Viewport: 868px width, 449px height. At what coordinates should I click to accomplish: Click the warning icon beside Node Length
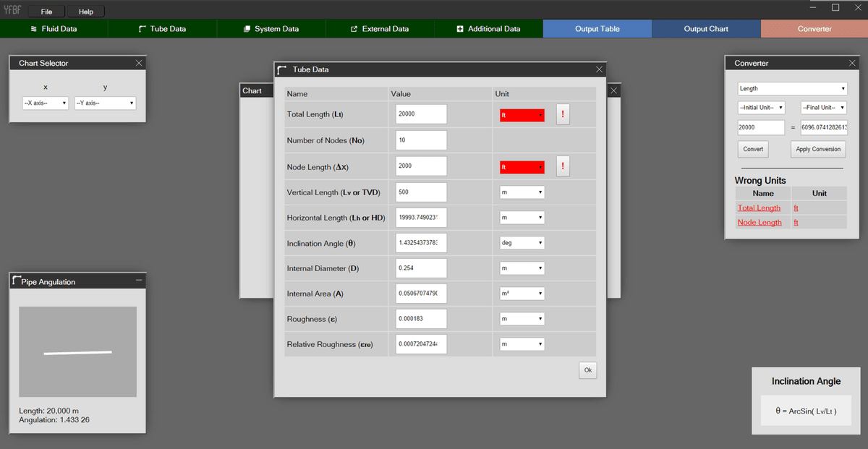click(x=563, y=166)
